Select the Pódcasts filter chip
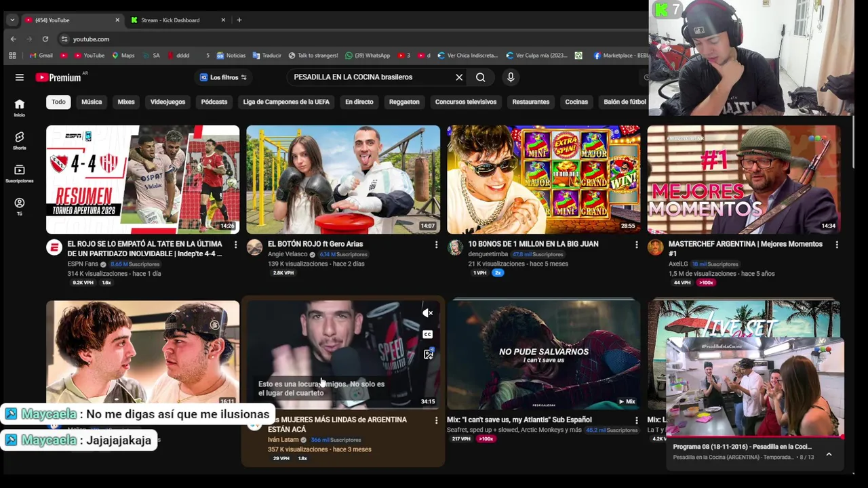 214,102
